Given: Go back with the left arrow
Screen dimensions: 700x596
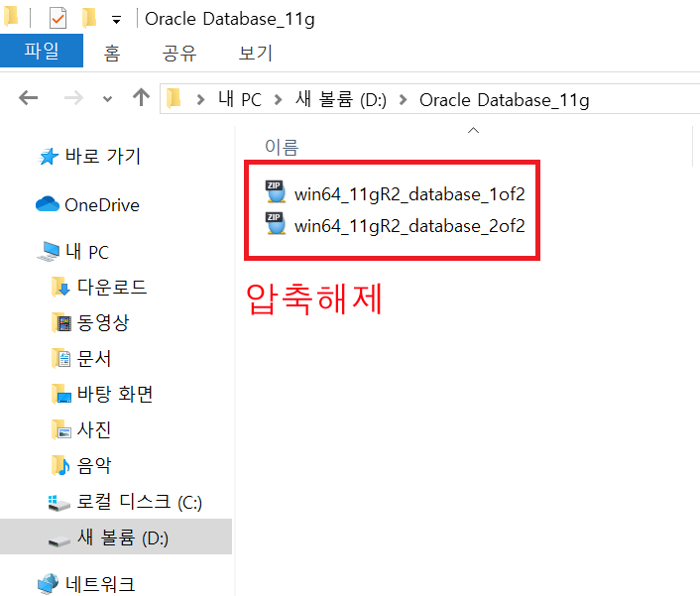Looking at the screenshot, I should 28,98.
